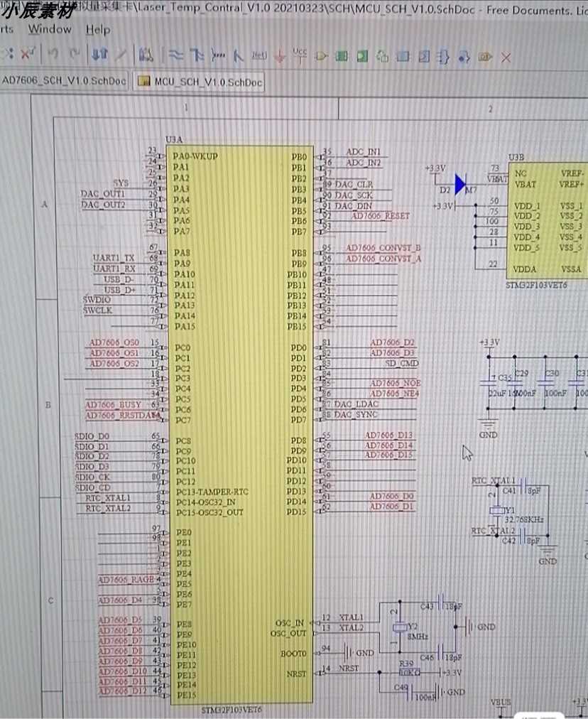
Task: Click the Redo arrow in the toolbar
Action: point(75,54)
